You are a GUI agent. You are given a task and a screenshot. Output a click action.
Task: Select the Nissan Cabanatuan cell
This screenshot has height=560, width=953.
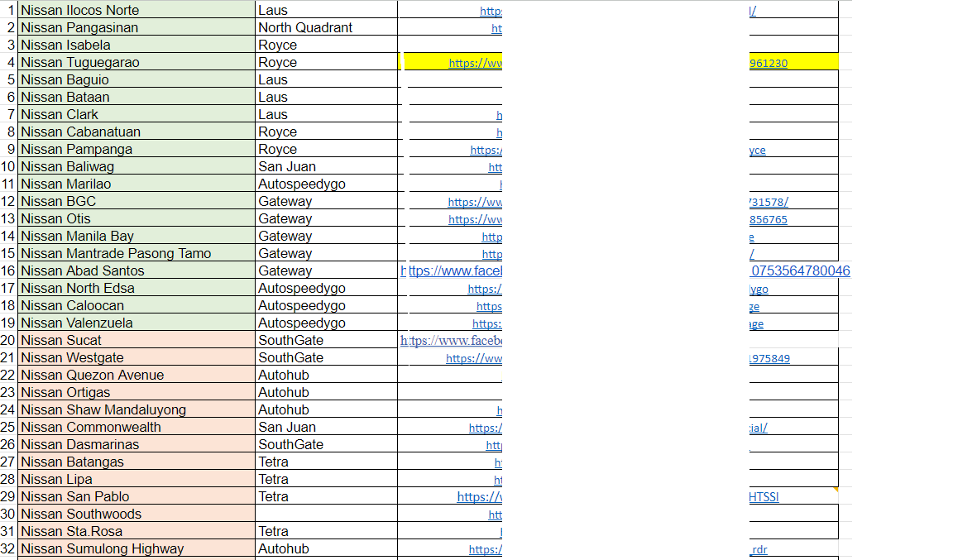click(136, 132)
